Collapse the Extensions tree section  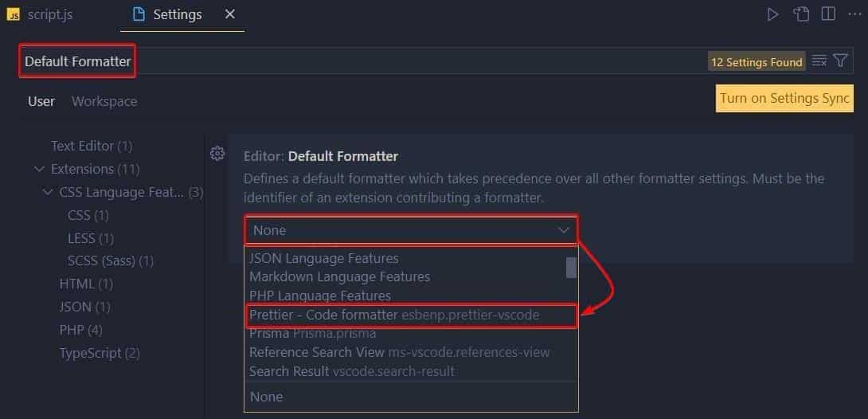40,169
